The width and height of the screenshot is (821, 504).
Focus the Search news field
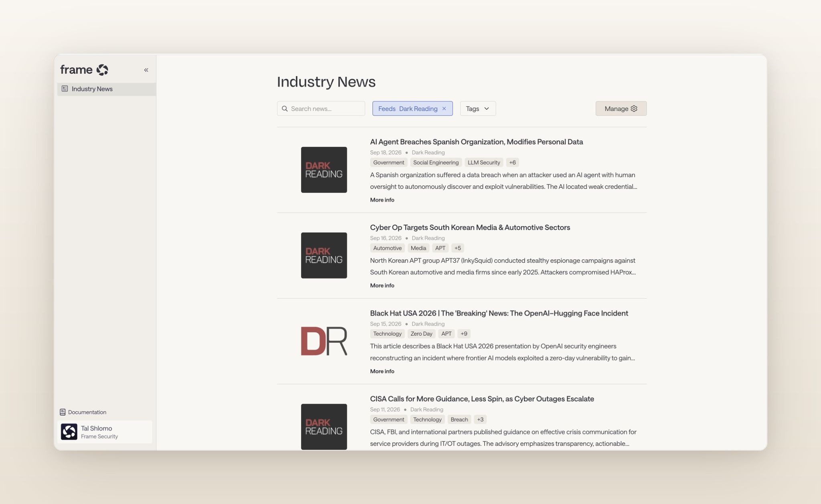(321, 109)
